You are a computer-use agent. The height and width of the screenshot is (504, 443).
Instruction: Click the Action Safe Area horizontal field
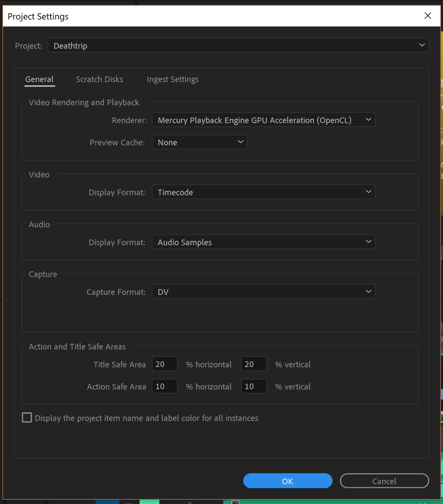pyautogui.click(x=165, y=386)
